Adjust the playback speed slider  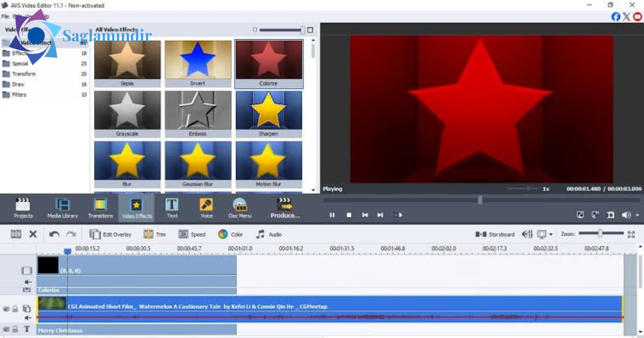tap(523, 188)
